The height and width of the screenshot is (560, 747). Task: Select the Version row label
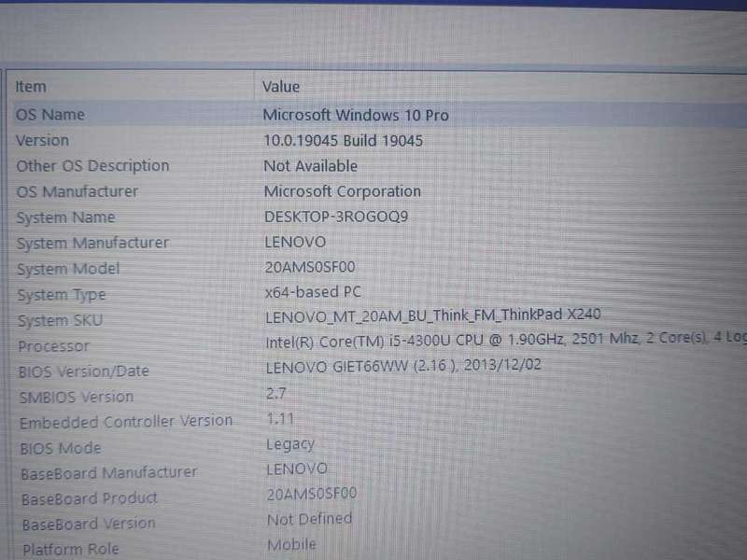tap(42, 141)
